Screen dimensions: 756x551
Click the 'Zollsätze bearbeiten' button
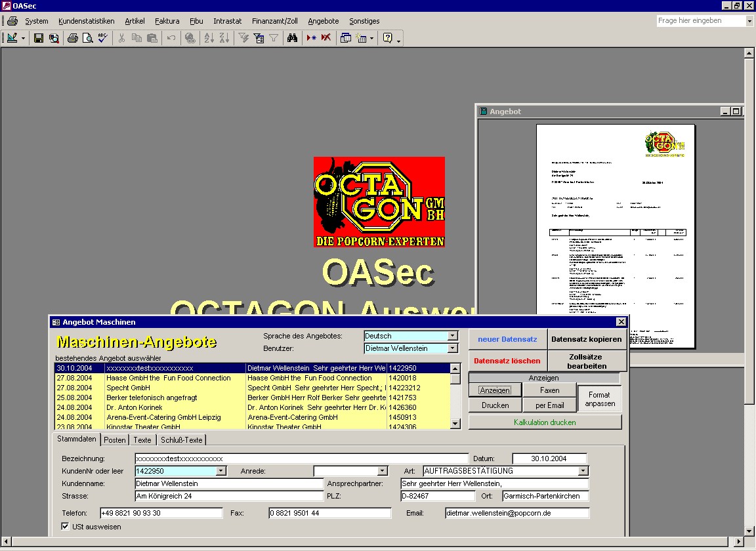[x=586, y=361]
